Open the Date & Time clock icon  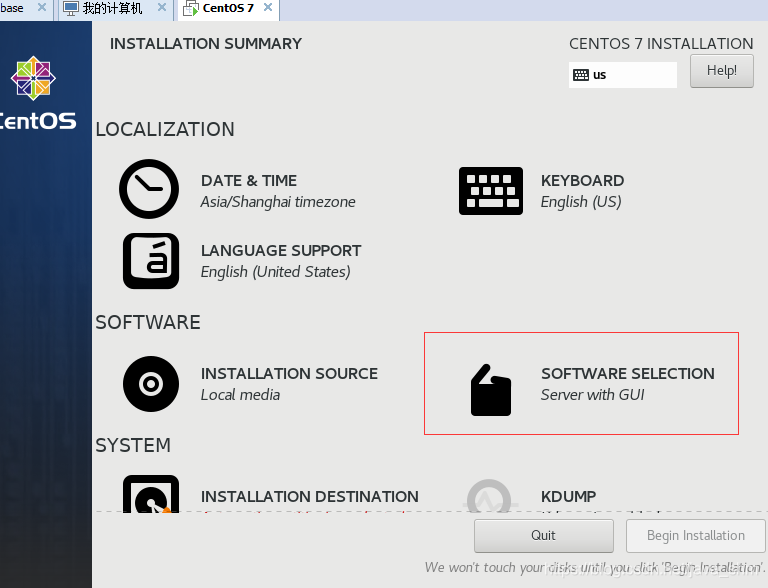point(149,189)
